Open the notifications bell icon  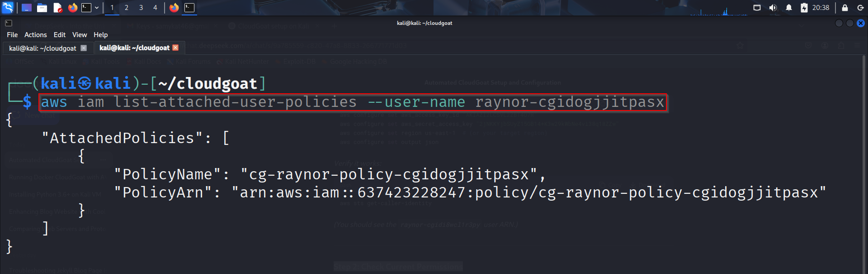(789, 8)
